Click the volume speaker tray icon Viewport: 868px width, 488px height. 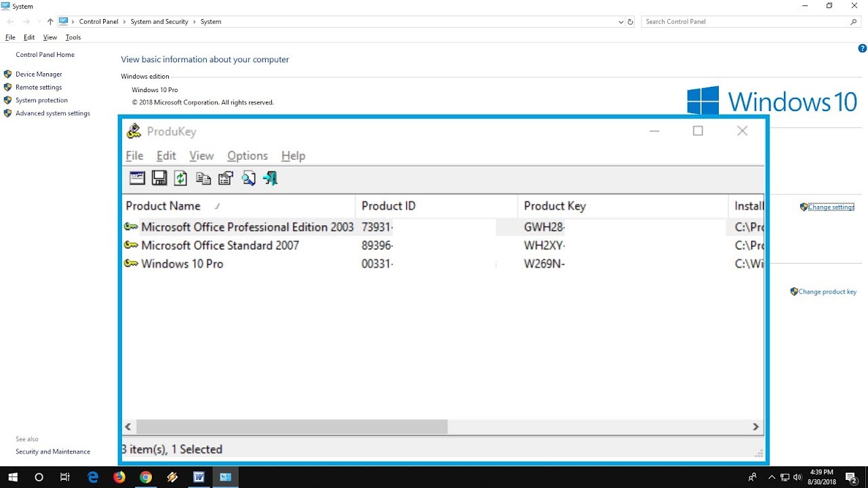click(797, 477)
